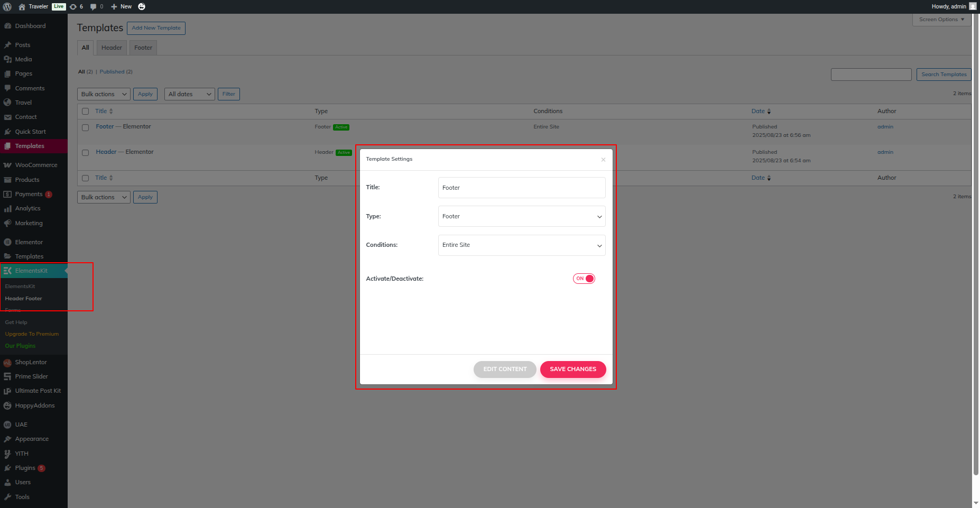Click the ElementsKit sidebar icon

pos(7,271)
